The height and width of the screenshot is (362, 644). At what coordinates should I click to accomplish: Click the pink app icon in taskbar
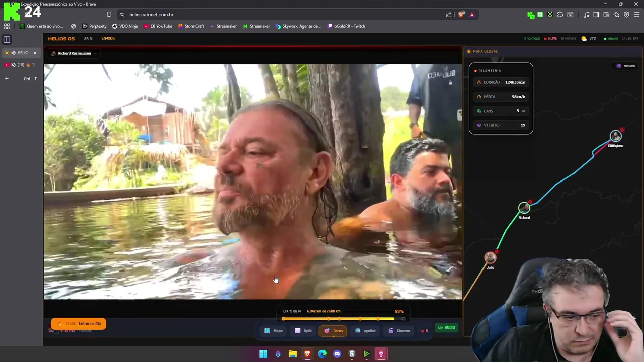click(x=381, y=354)
